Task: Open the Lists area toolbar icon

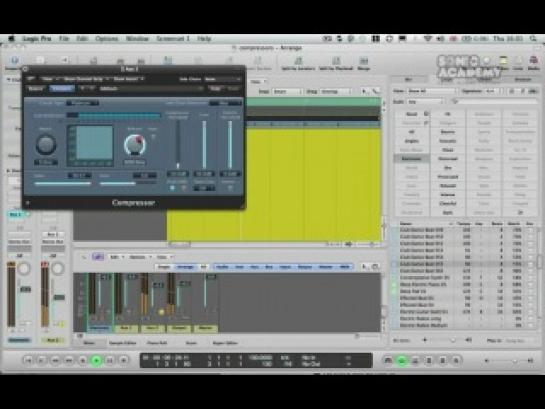Action: (x=518, y=64)
